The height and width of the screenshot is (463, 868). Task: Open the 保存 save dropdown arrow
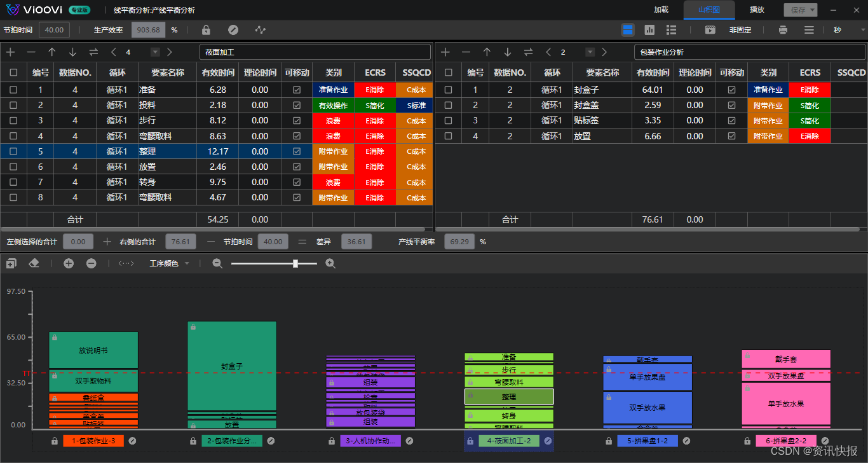(813, 10)
